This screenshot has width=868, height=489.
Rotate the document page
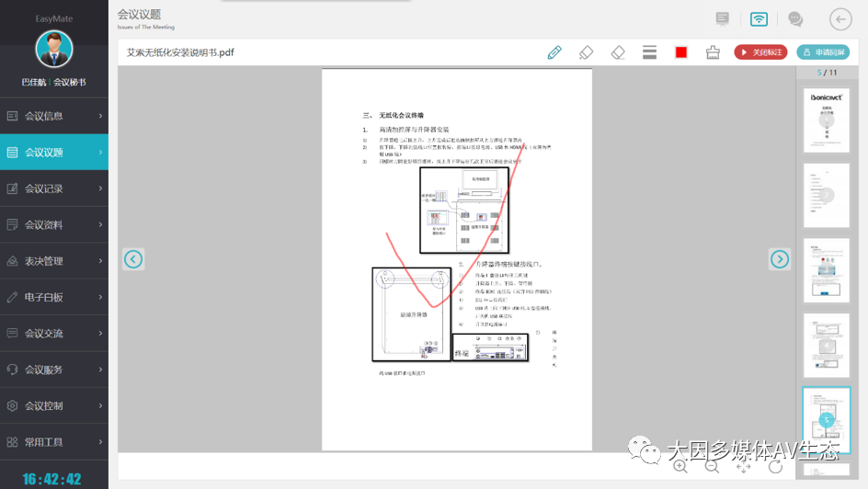775,466
